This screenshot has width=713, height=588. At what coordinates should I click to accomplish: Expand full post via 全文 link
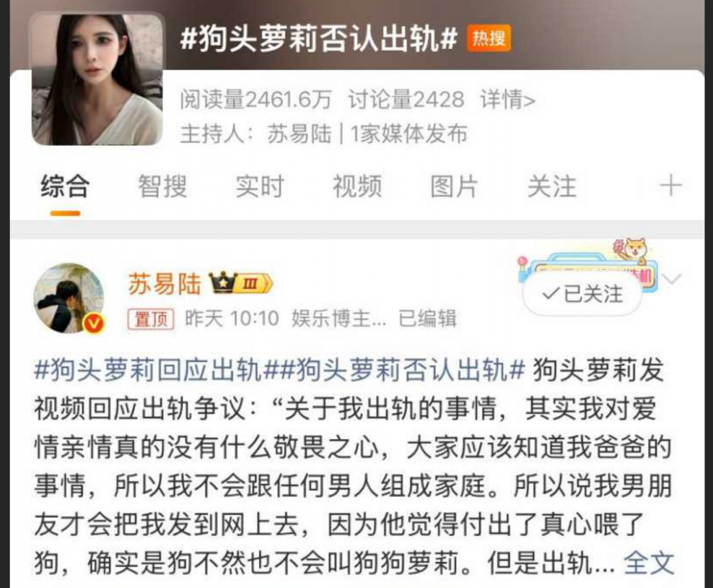pyautogui.click(x=649, y=563)
